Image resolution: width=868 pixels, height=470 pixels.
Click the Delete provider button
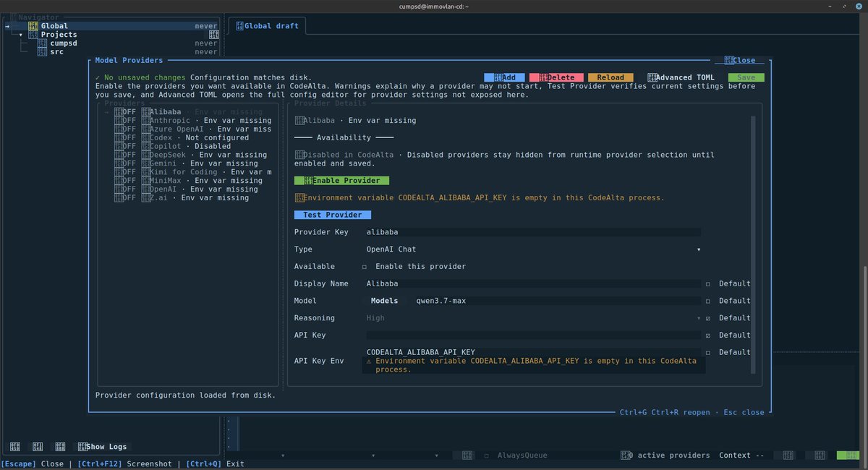coord(556,77)
